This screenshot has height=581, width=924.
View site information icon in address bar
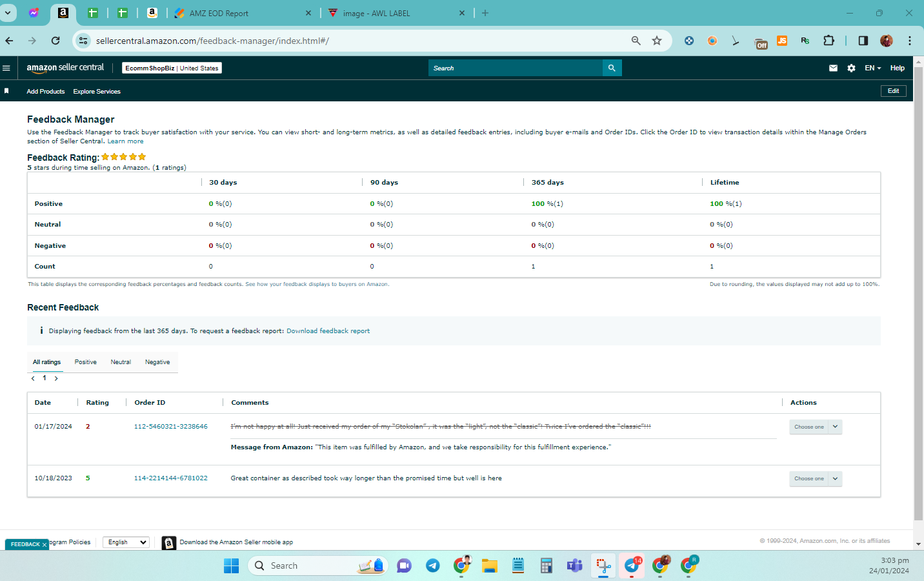point(83,41)
